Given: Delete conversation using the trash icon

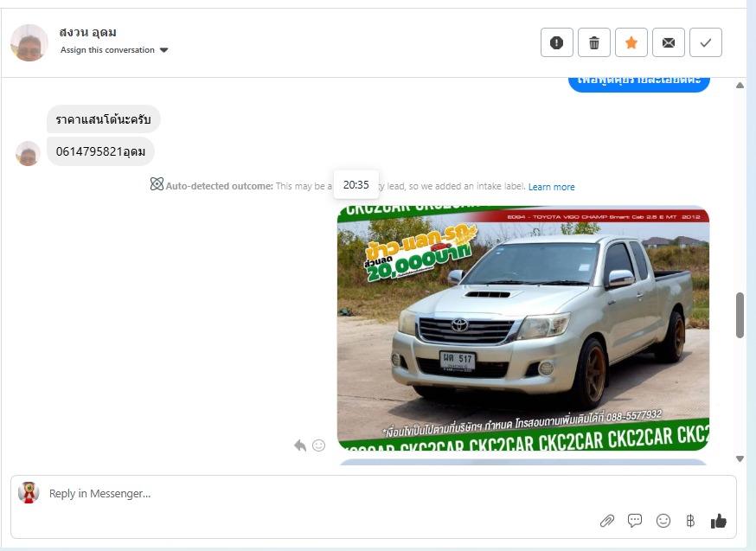Looking at the screenshot, I should click(594, 42).
